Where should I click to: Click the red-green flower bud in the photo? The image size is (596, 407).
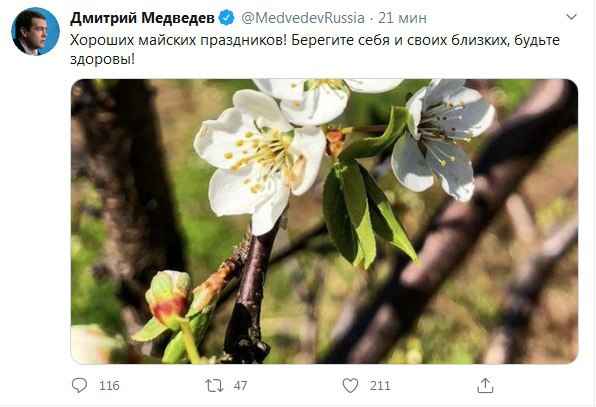(x=169, y=298)
